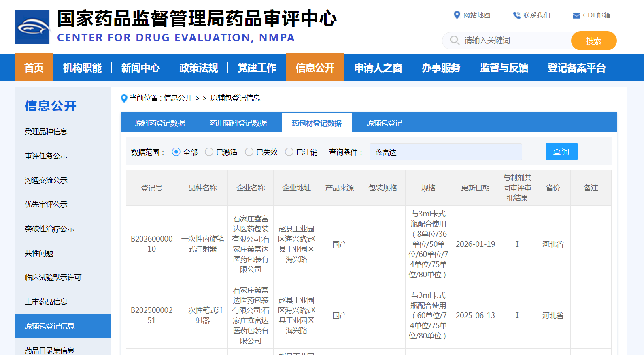Image resolution: width=644 pixels, height=355 pixels.
Task: Open 优先审评公示 in sidebar
Action: click(63, 204)
